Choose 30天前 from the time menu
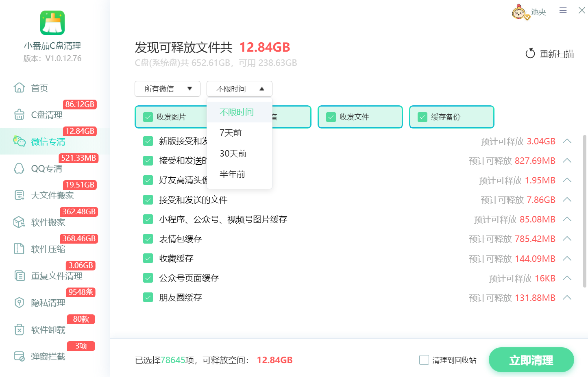 pos(240,154)
